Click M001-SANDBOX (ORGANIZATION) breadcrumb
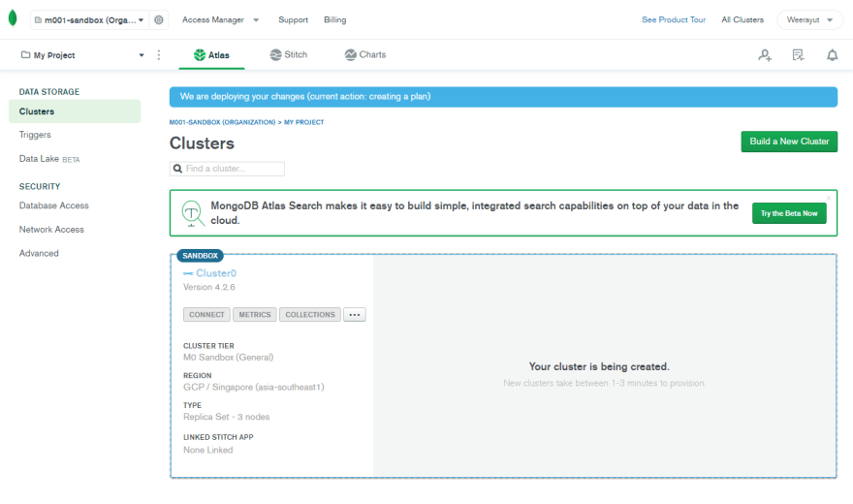853x504 pixels. click(222, 122)
